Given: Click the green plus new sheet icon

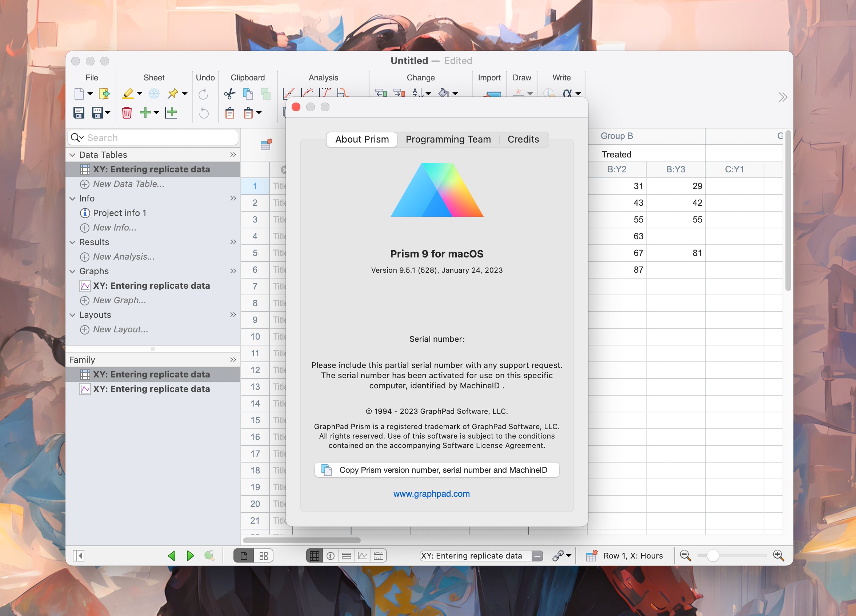Looking at the screenshot, I should [145, 112].
